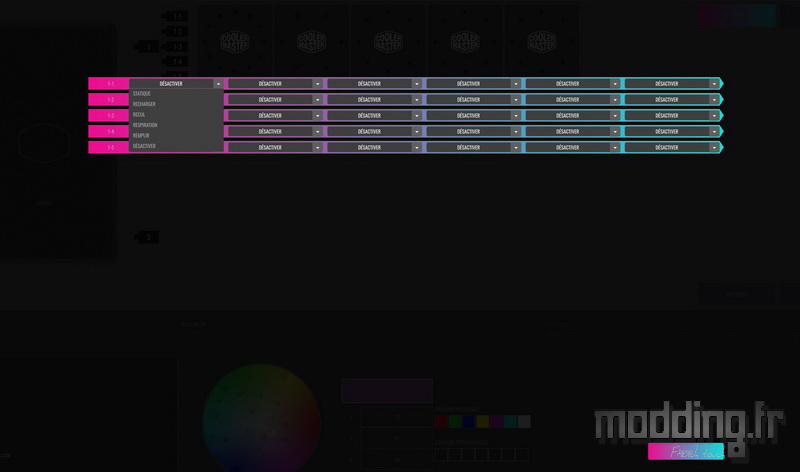
Task: Open the fourth-column dropdown in row 1-2
Action: coord(473,100)
